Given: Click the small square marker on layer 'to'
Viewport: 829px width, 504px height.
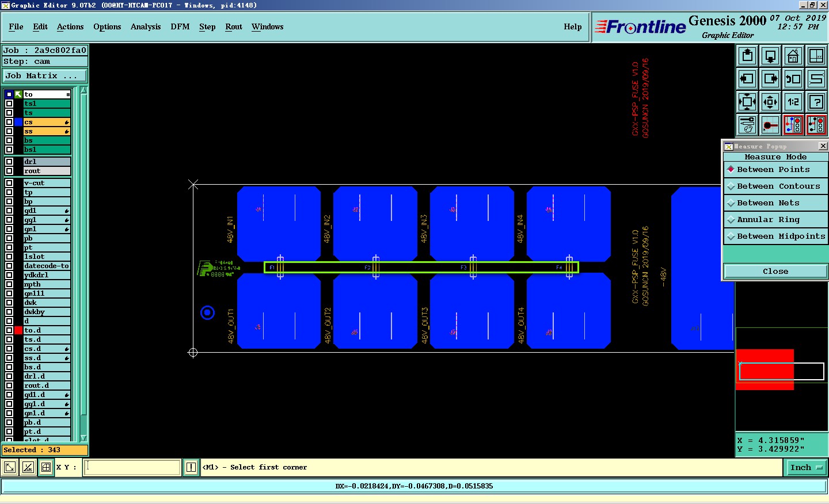Looking at the screenshot, I should pyautogui.click(x=68, y=94).
